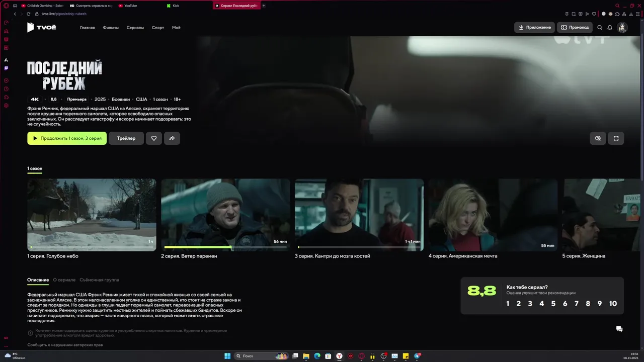644x362 pixels.
Task: Open Сериалы in site navigation
Action: click(135, 28)
